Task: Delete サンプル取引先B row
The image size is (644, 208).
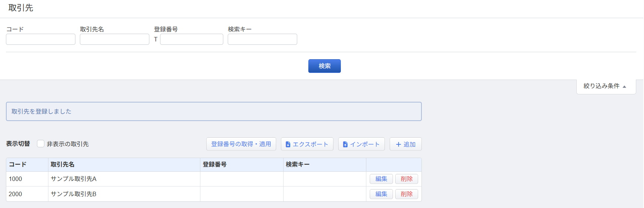Action: pos(406,194)
